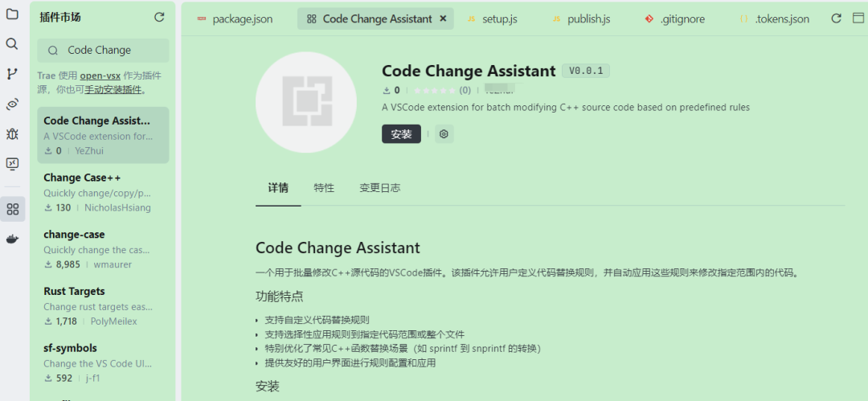868x401 pixels.
Task: Open the remote terminal icon in sidebar
Action: coord(12,164)
